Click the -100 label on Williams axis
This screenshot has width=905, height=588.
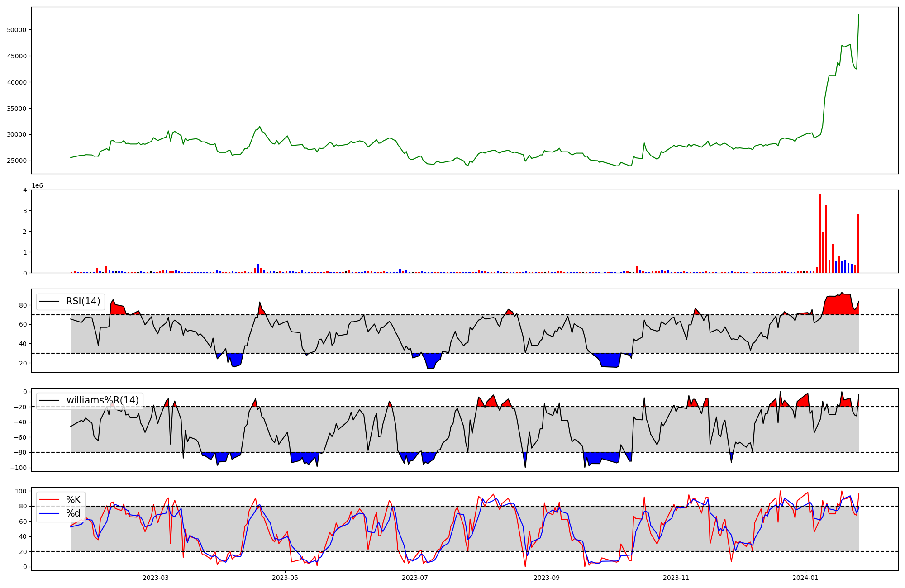coord(19,468)
